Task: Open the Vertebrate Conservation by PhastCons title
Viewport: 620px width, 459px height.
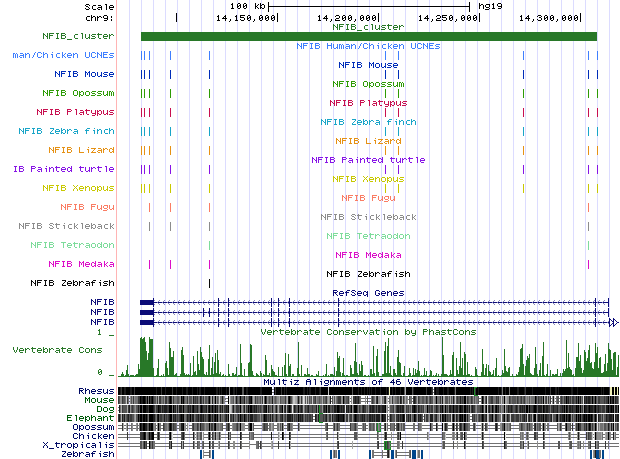Action: click(367, 331)
